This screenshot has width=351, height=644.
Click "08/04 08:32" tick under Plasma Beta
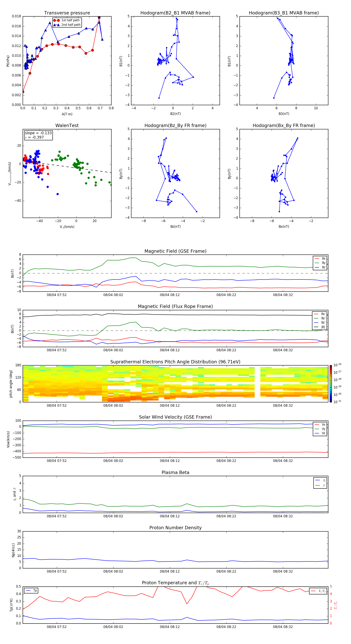283,516
